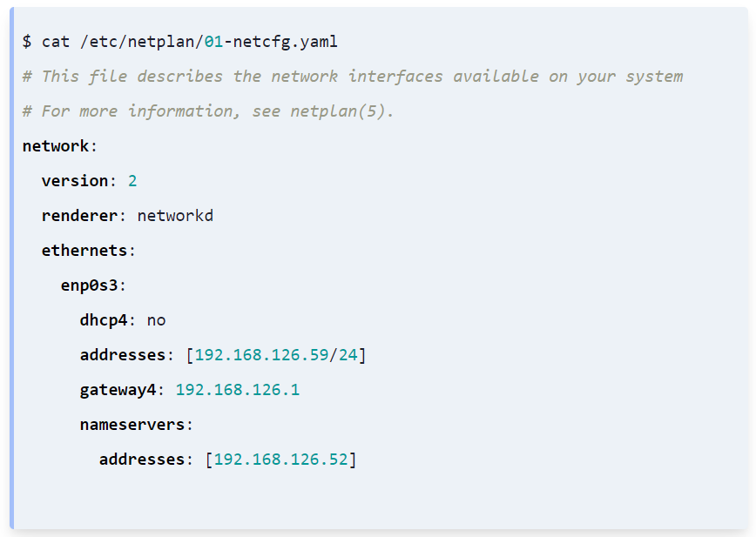Click the 'network' top-level key
Screen dimensions: 756x537
[56, 146]
